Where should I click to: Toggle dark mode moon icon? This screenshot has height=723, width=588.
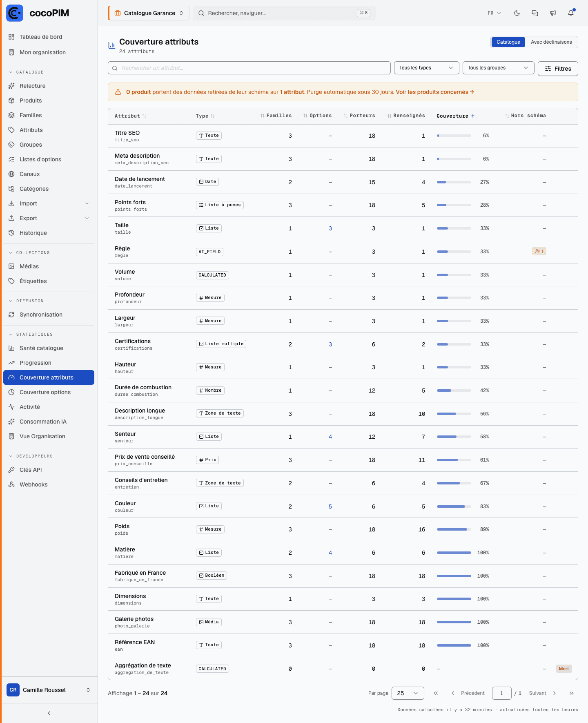[x=517, y=13]
